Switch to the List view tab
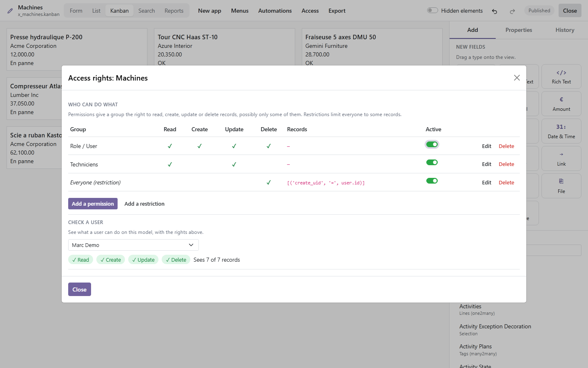Viewport: 588px width, 368px height. 96,11
